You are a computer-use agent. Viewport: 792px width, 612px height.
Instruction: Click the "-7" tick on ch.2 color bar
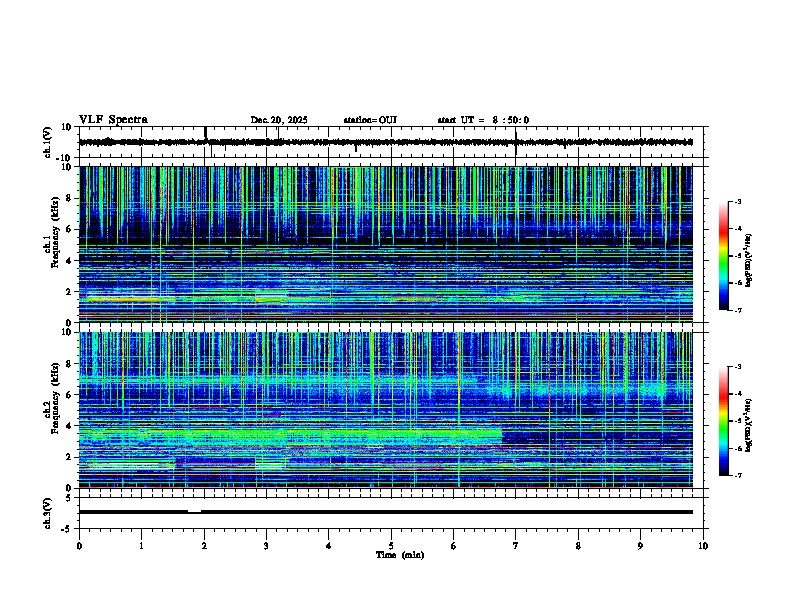[x=737, y=476]
